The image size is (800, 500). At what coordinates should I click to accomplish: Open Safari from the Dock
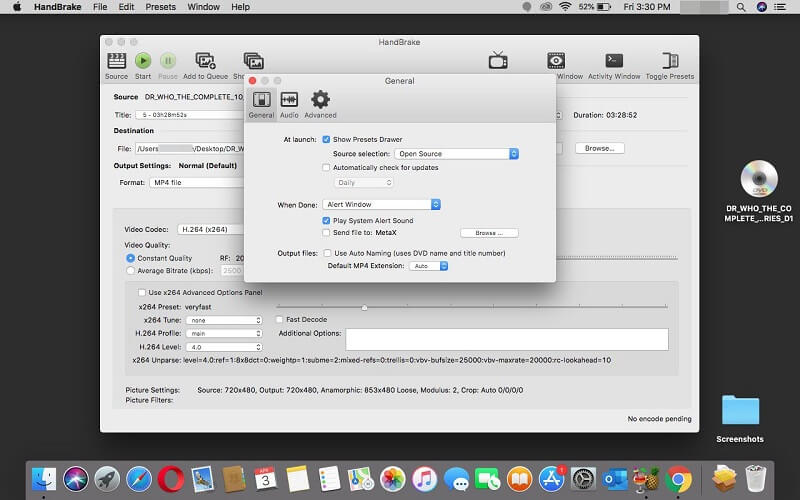tap(139, 479)
